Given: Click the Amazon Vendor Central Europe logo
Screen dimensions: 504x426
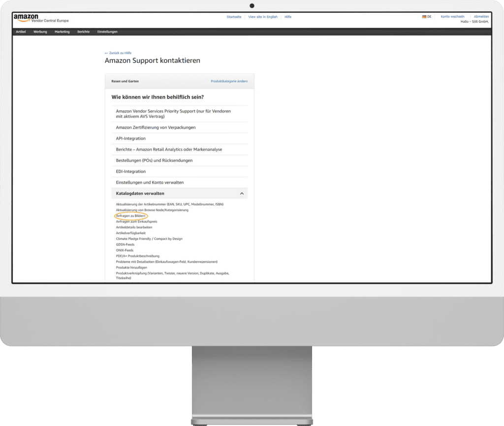Looking at the screenshot, I should (x=41, y=18).
